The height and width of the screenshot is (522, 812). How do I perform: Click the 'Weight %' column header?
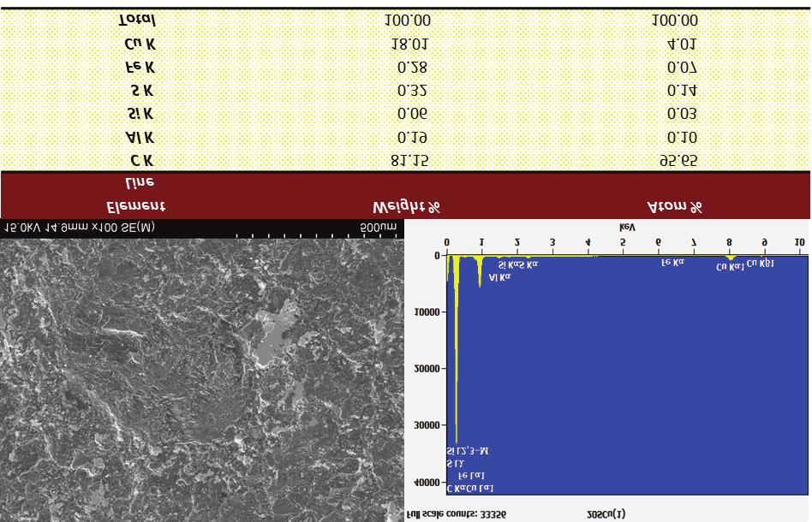[407, 207]
